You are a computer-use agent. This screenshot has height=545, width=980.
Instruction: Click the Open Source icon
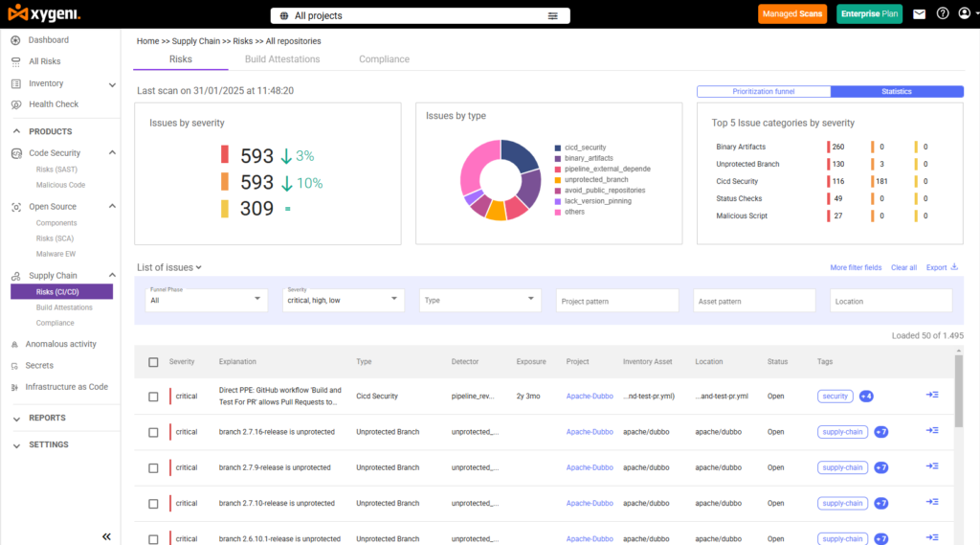point(16,207)
